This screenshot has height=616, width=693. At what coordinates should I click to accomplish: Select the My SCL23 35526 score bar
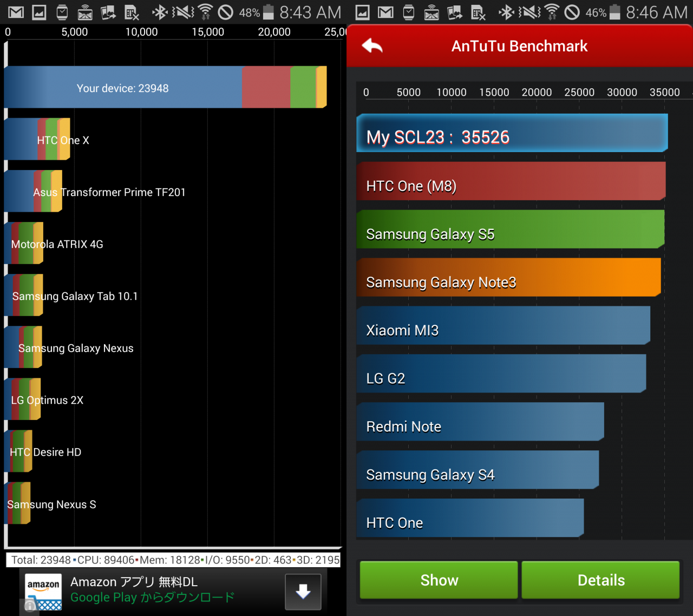(512, 133)
